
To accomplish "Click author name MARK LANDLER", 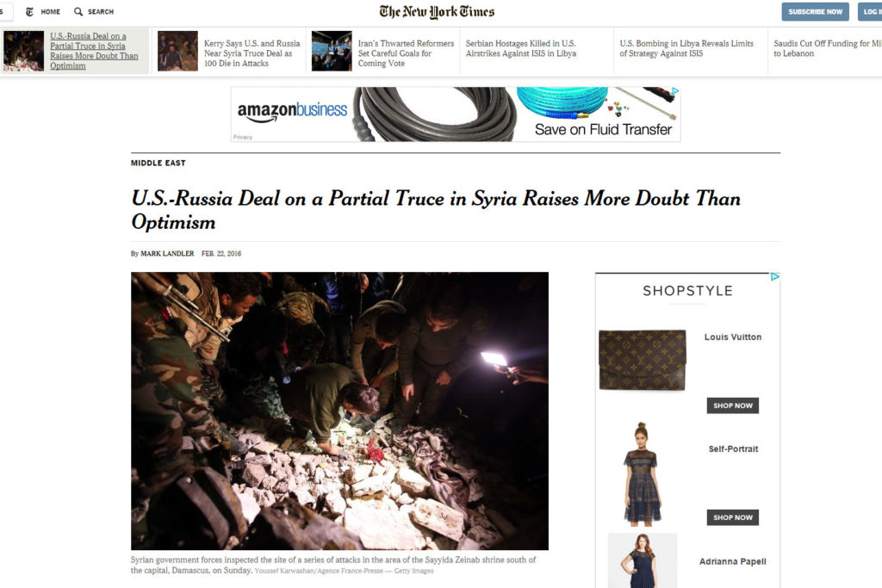I will tap(167, 253).
